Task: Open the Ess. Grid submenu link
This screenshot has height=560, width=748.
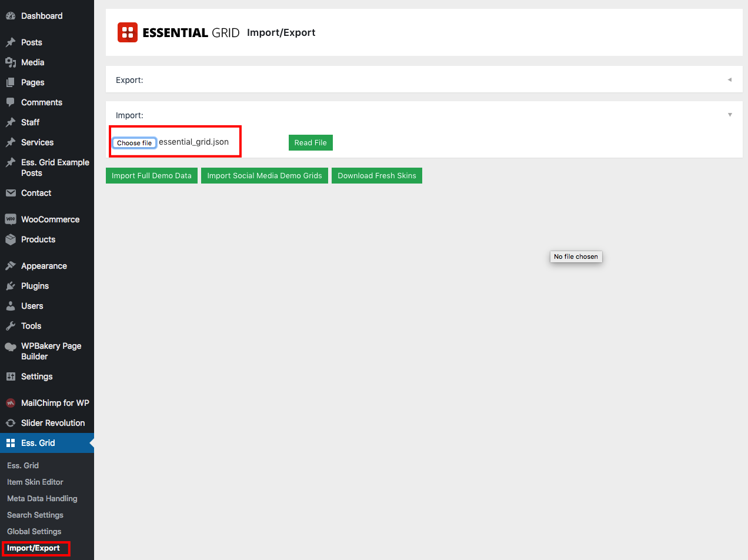Action: click(x=23, y=465)
